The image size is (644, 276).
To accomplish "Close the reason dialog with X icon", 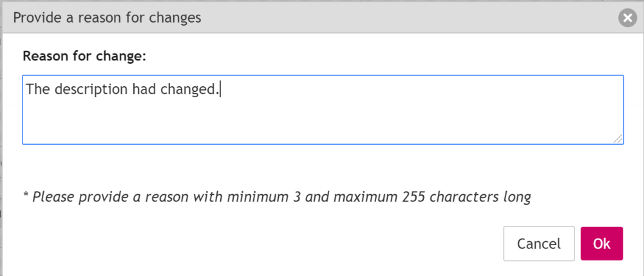I will coord(627,18).
